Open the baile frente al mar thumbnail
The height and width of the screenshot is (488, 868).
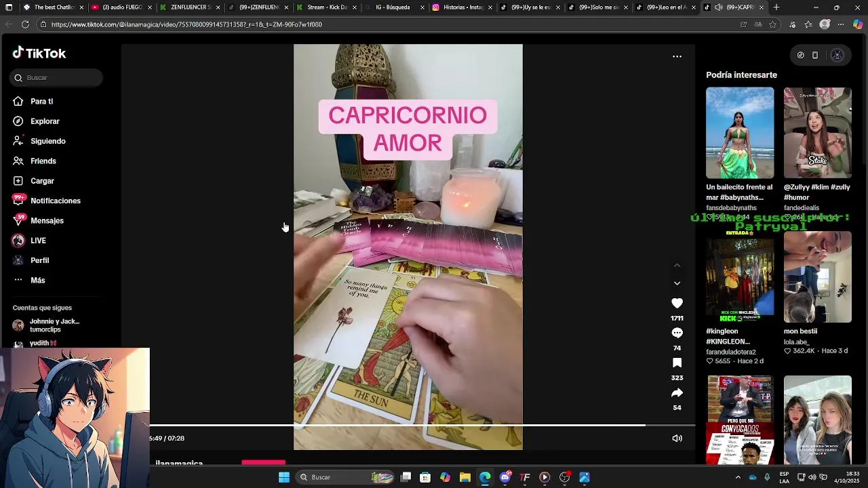[740, 133]
